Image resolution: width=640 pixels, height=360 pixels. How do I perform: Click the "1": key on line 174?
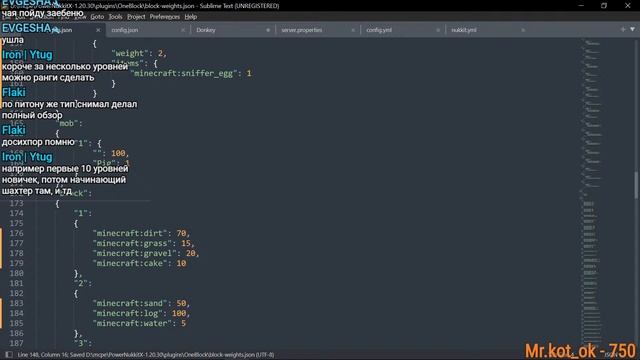pyautogui.click(x=83, y=213)
